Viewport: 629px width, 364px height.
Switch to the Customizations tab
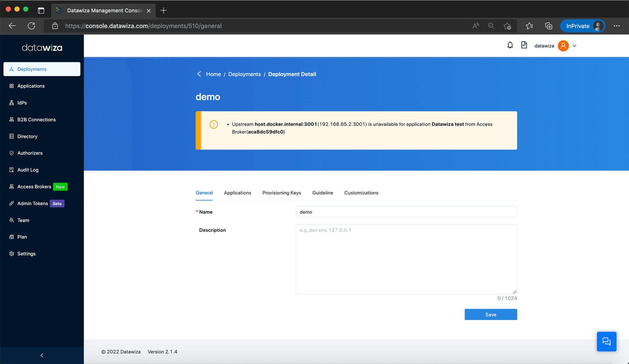361,193
